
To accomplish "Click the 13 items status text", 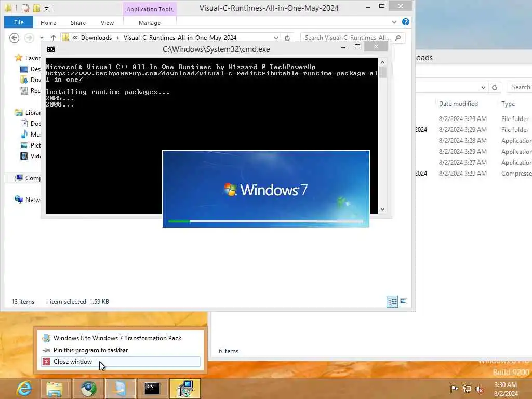I will coord(23,302).
